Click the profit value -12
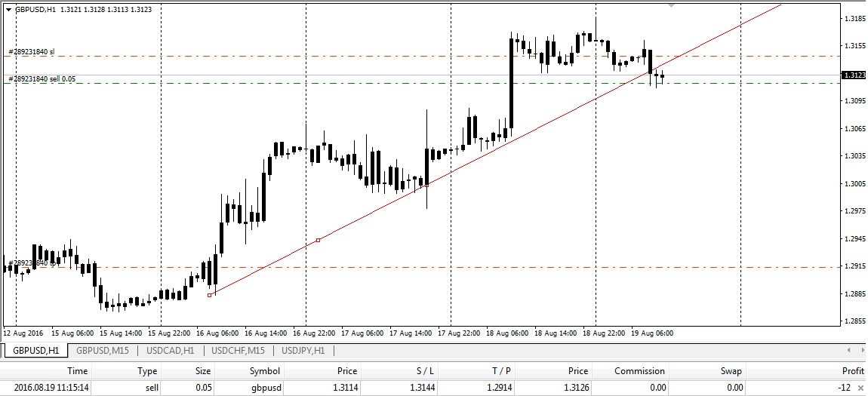Image resolution: width=868 pixels, height=396 pixels. click(x=844, y=388)
